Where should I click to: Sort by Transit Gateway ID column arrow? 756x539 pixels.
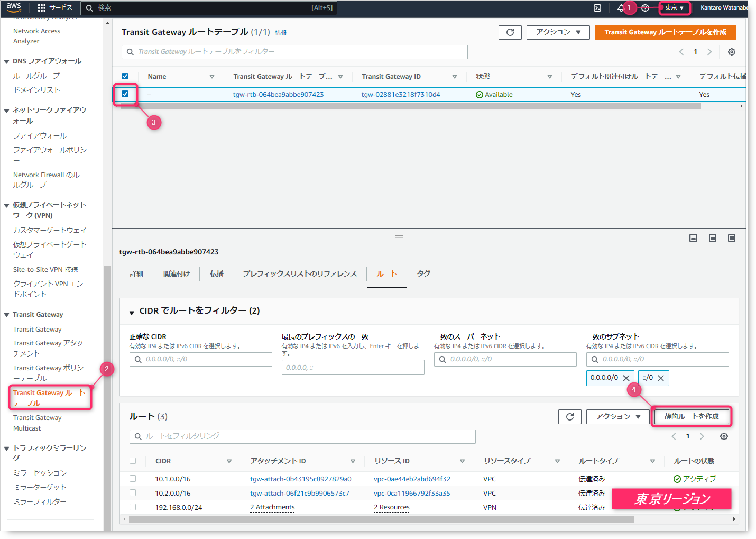pyautogui.click(x=455, y=77)
